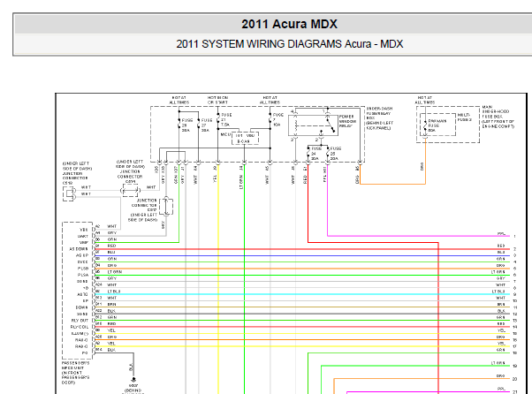Click the MULTI-FUSE 2 label

pyautogui.click(x=464, y=117)
